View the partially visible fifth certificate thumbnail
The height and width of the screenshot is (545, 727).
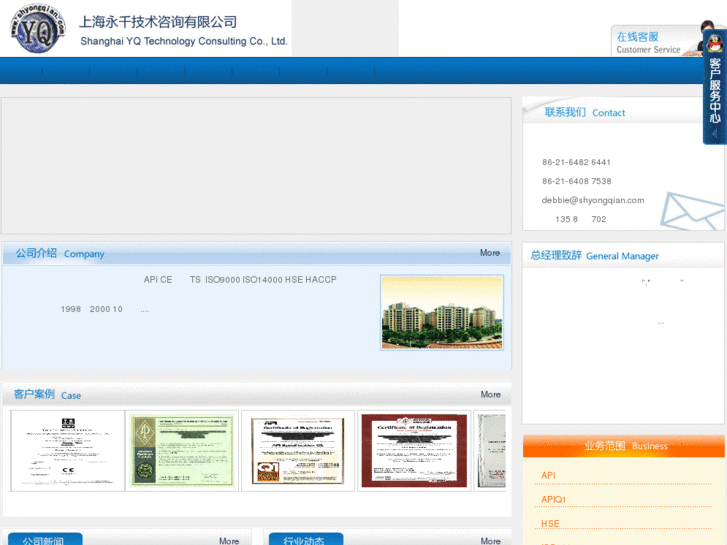pos(491,450)
